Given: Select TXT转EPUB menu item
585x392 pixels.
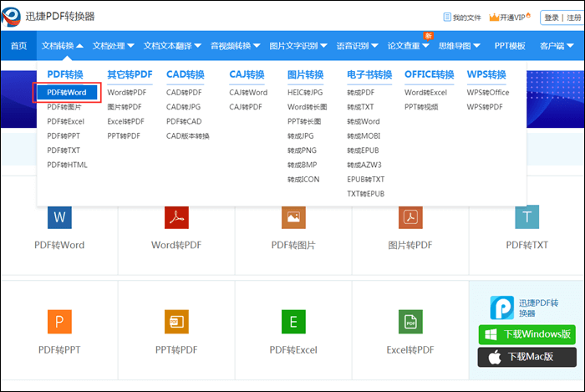Looking at the screenshot, I should [x=366, y=194].
